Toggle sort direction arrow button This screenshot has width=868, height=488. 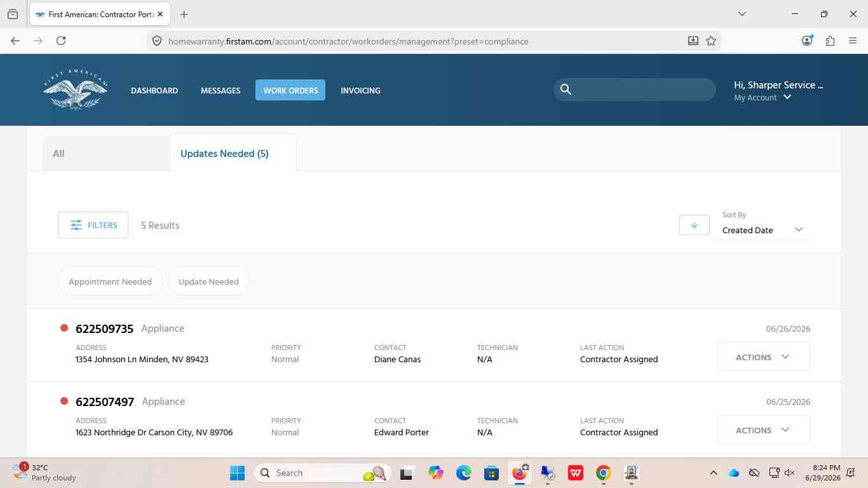click(694, 225)
